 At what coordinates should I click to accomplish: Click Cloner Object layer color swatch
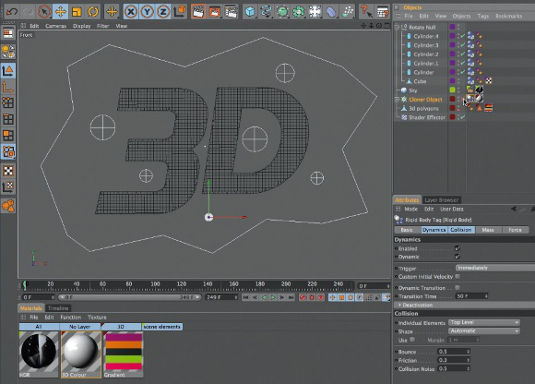(x=452, y=99)
